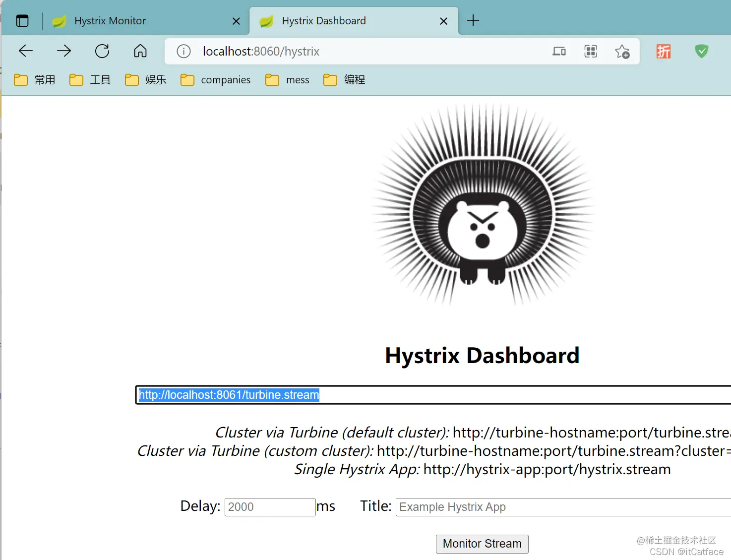Viewport: 731px width, 560px height.
Task: Open the apps grid icon in address bar
Action: point(591,51)
